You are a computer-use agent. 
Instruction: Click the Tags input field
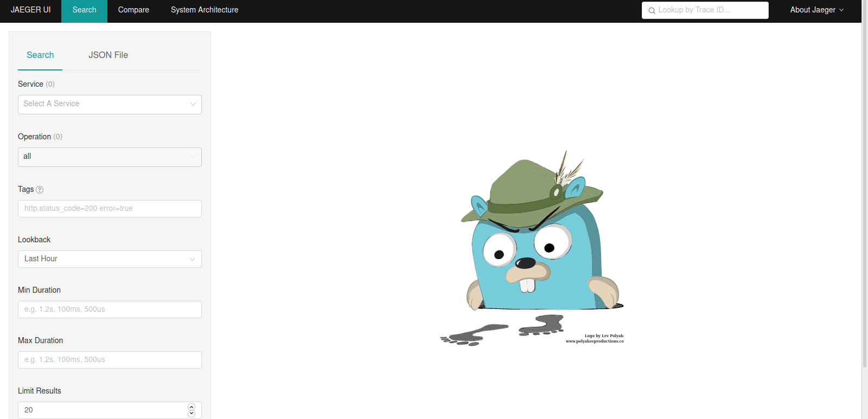[110, 209]
